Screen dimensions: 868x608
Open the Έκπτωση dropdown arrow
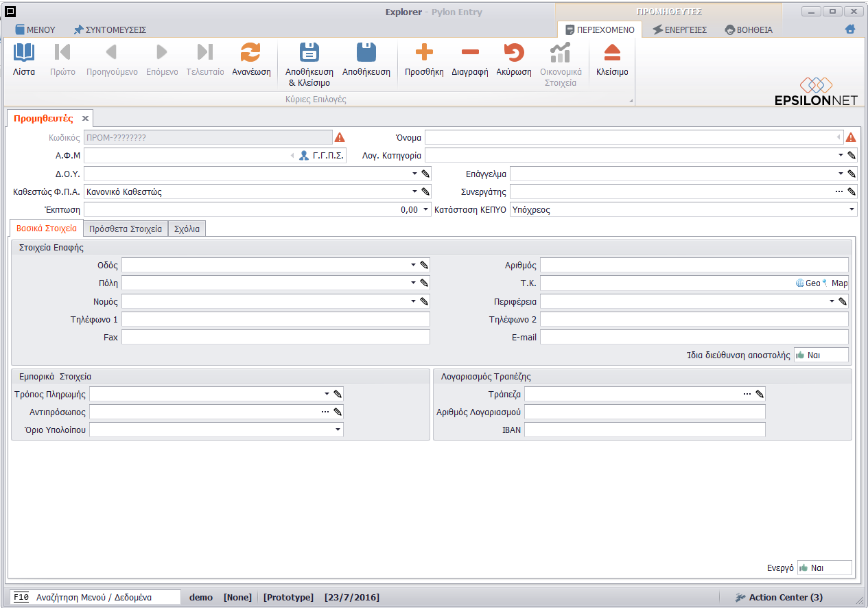(426, 209)
